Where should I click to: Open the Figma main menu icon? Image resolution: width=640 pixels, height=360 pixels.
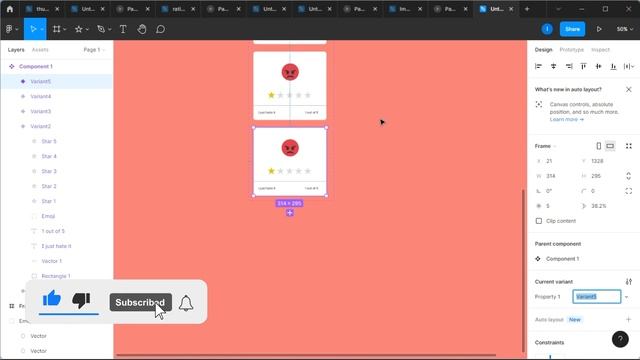point(9,29)
